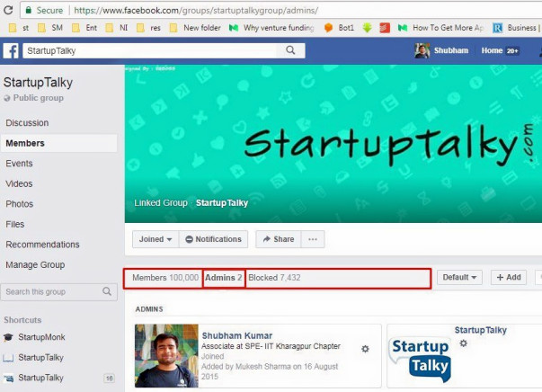Expand the Default sort dropdown
This screenshot has height=392, width=542.
coord(459,277)
